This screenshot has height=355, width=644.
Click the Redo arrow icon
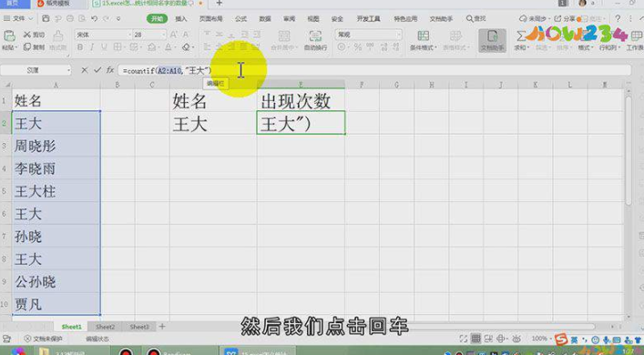coord(106,19)
